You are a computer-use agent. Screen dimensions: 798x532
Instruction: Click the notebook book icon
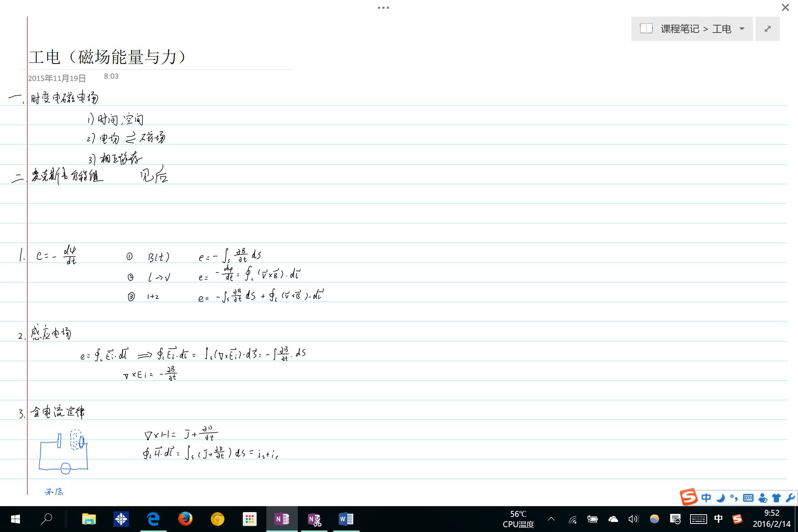(x=646, y=28)
